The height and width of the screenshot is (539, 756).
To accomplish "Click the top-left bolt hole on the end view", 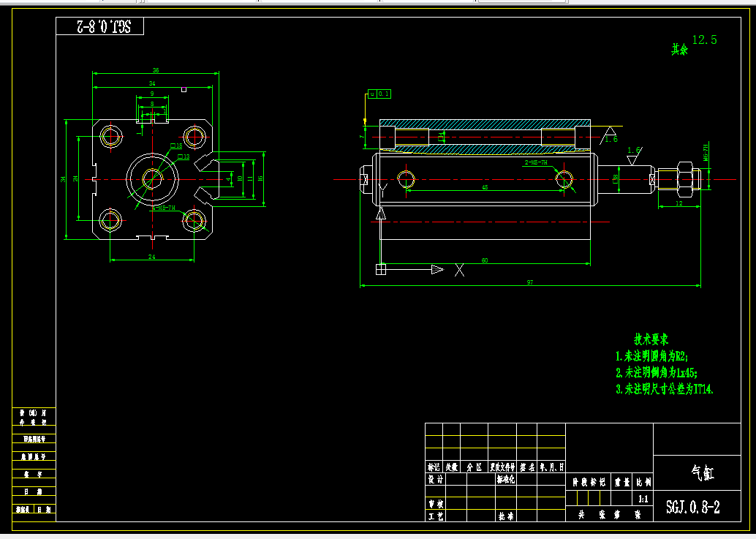I will coord(111,137).
